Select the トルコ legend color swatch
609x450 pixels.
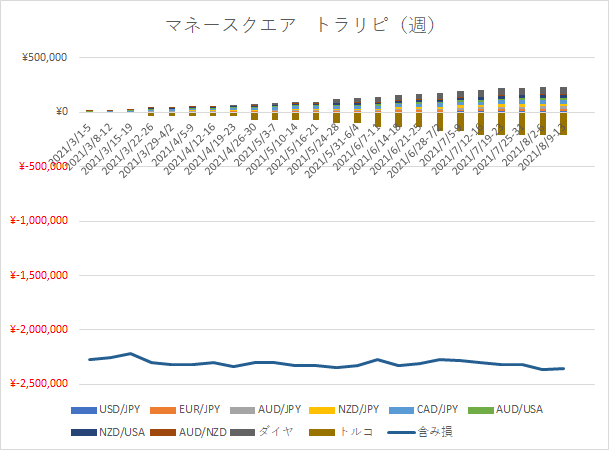(x=322, y=433)
